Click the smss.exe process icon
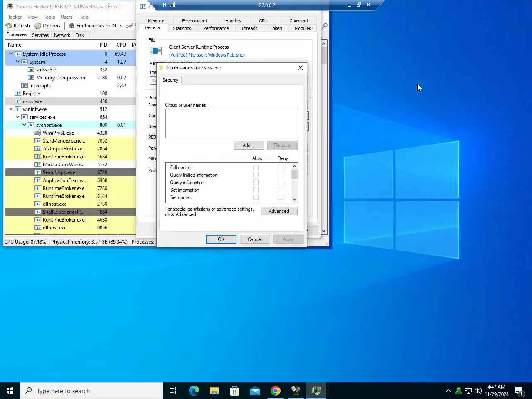This screenshot has height=399, width=532. (31, 70)
